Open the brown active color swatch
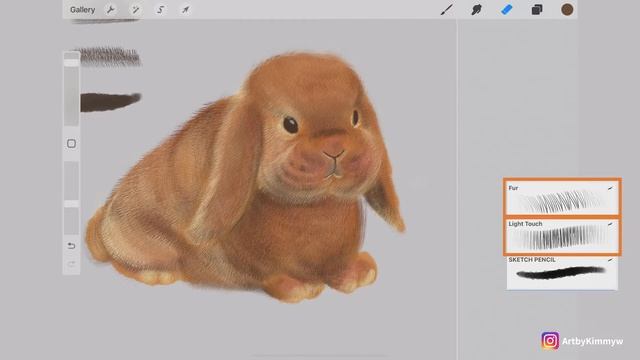 tap(567, 10)
